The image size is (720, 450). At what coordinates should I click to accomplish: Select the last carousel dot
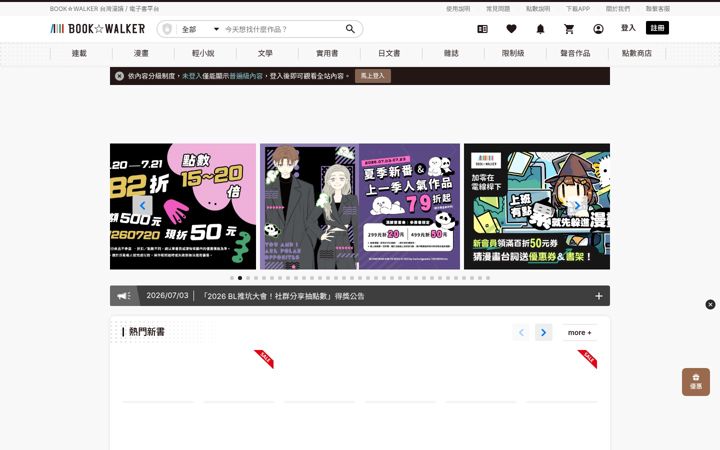(488, 278)
